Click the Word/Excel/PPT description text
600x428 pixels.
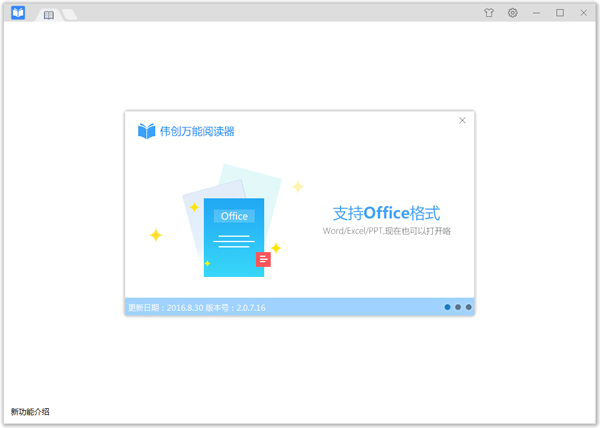(386, 231)
